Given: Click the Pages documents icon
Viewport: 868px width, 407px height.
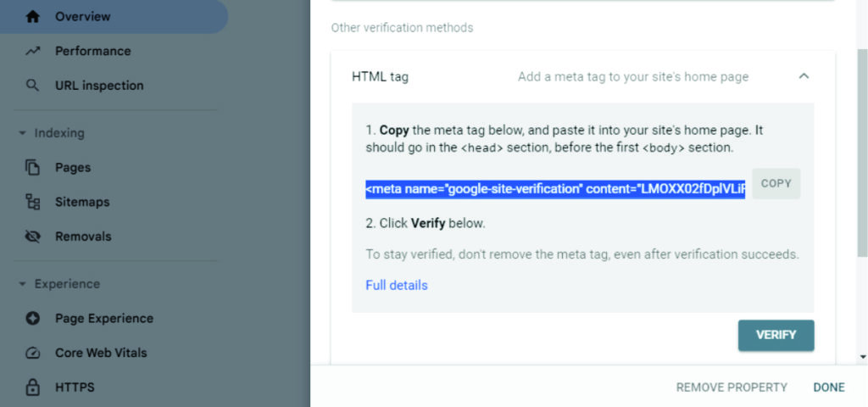Looking at the screenshot, I should pyautogui.click(x=33, y=168).
